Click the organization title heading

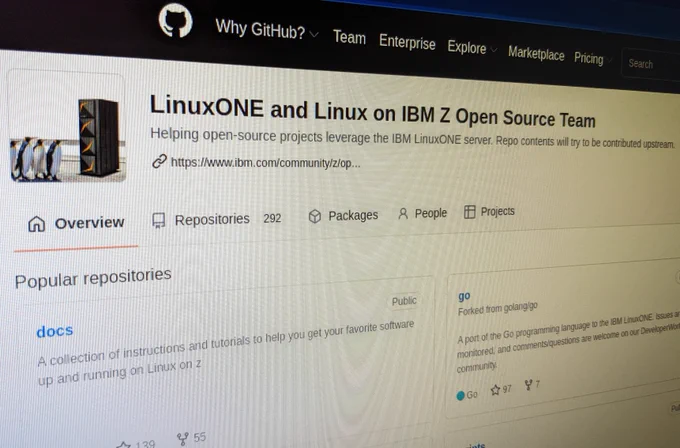coord(373,112)
